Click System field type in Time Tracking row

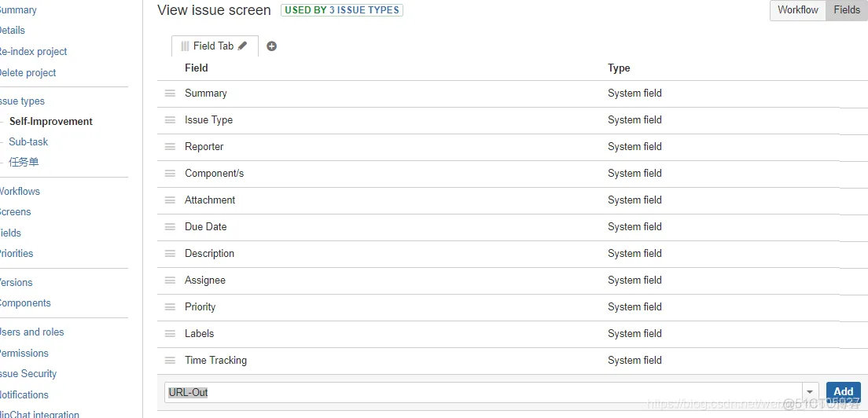point(634,360)
